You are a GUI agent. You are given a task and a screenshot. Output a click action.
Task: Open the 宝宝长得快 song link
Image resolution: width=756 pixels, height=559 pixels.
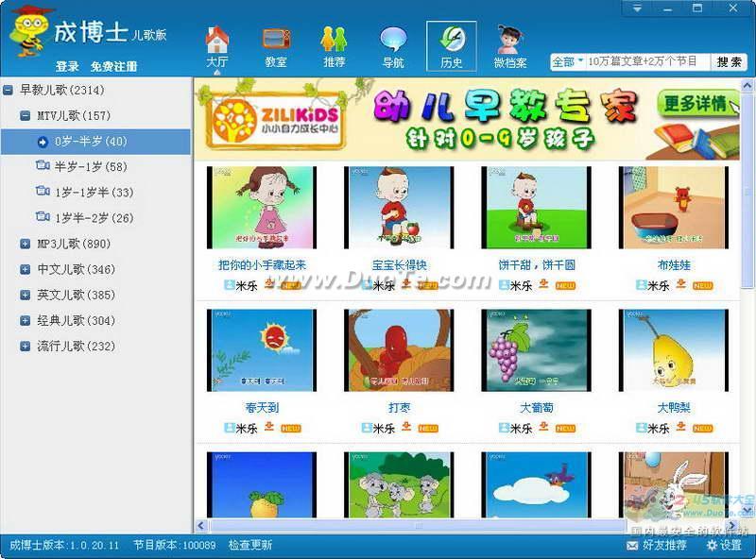399,265
